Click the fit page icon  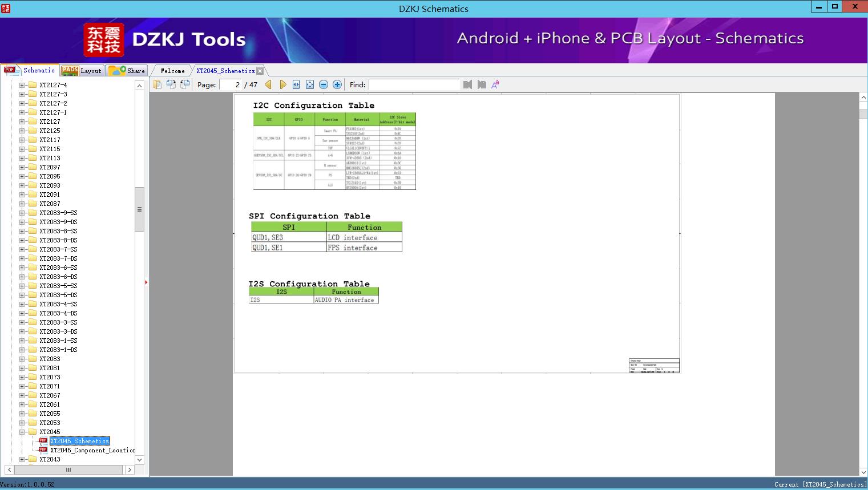coord(310,84)
